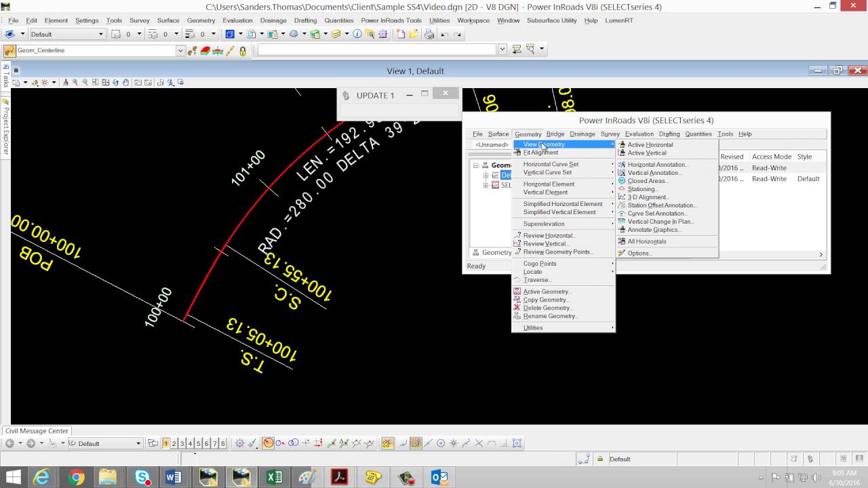Viewport: 868px width, 488px height.
Task: Open the Drainage menu in main menu bar
Action: [273, 20]
